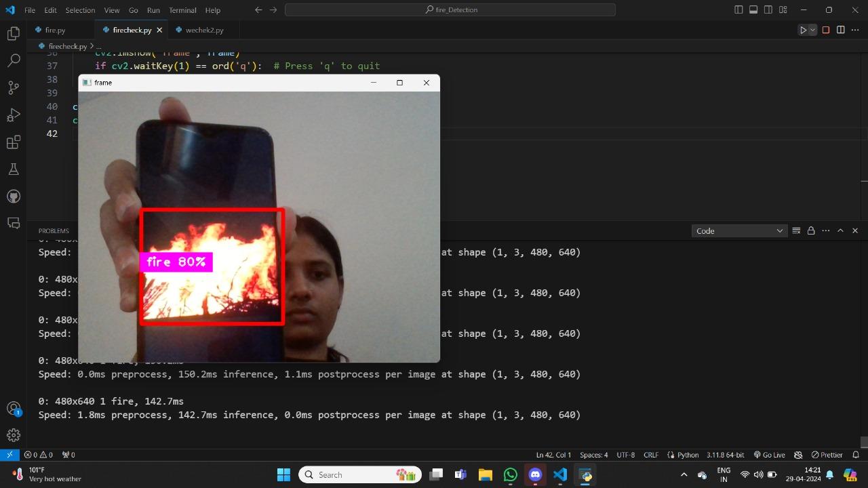This screenshot has height=488, width=868.
Task: Split the editor right
Action: [841, 30]
